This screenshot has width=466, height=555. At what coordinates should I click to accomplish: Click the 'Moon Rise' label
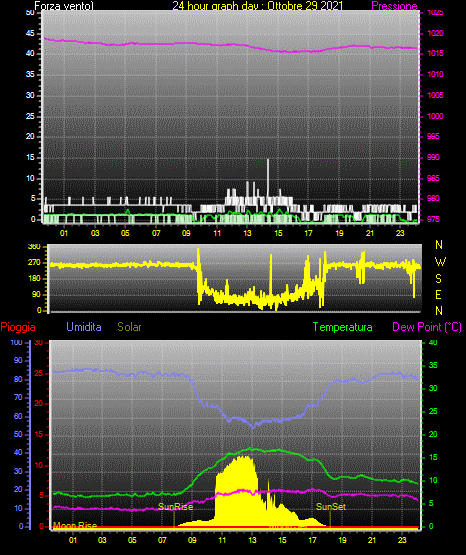(75, 525)
